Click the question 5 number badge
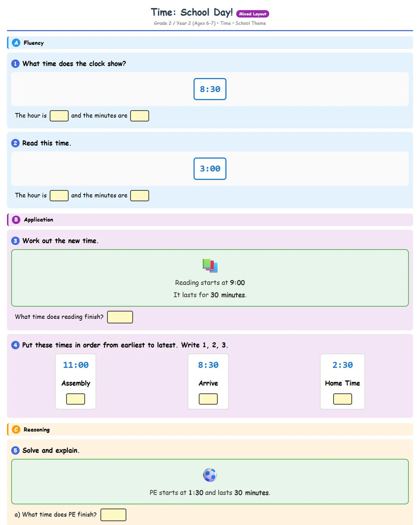 click(x=15, y=450)
